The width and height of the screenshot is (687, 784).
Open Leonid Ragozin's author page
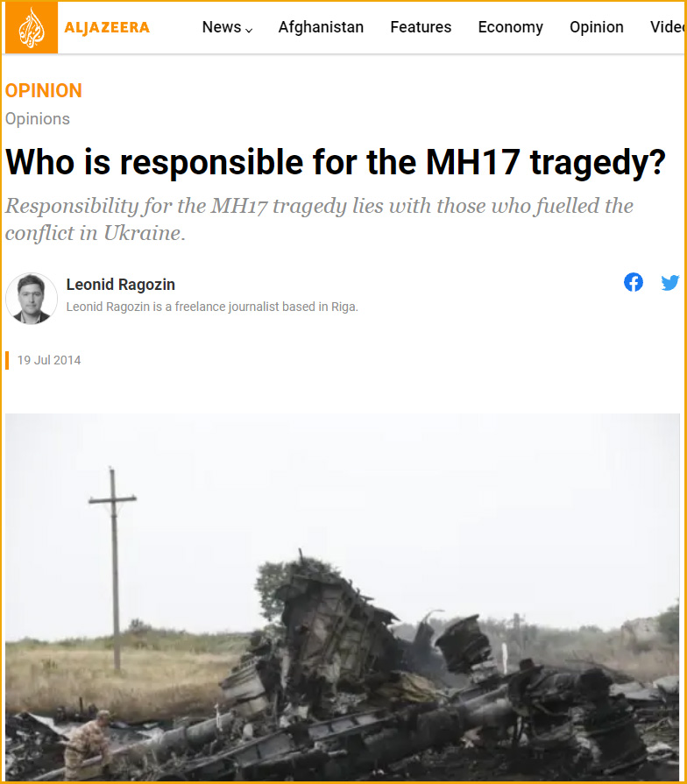(121, 285)
